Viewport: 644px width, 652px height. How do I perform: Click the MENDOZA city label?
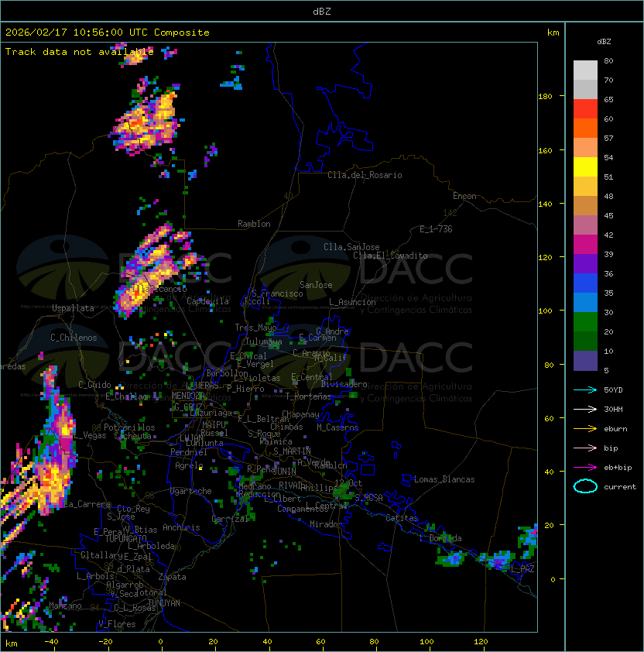tap(188, 396)
